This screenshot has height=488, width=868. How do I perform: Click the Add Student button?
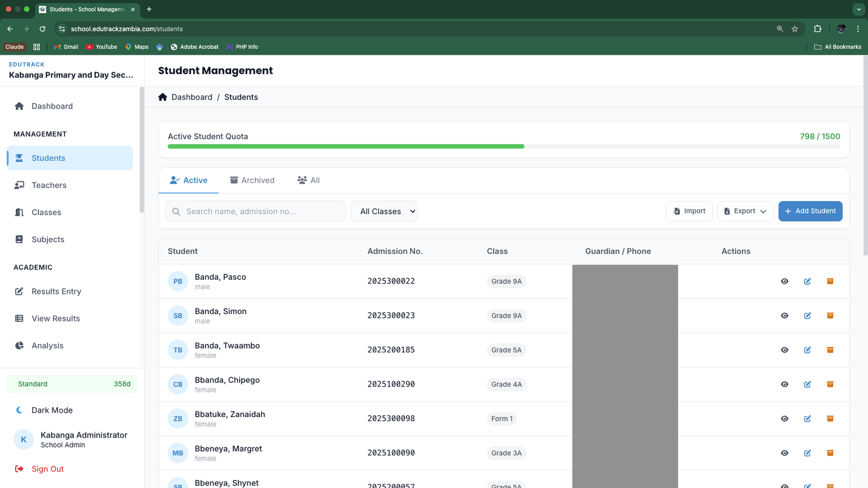[x=810, y=211]
